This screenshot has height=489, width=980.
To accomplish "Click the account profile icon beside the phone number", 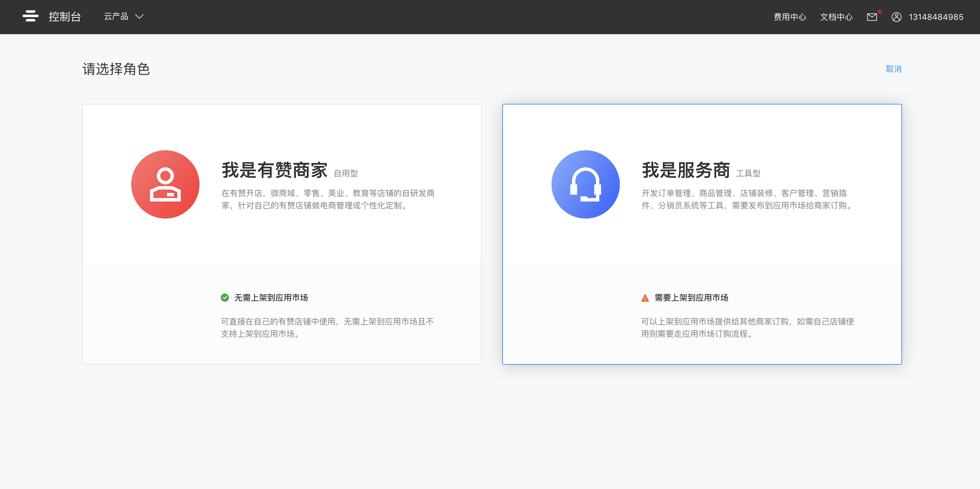I will coord(897,17).
